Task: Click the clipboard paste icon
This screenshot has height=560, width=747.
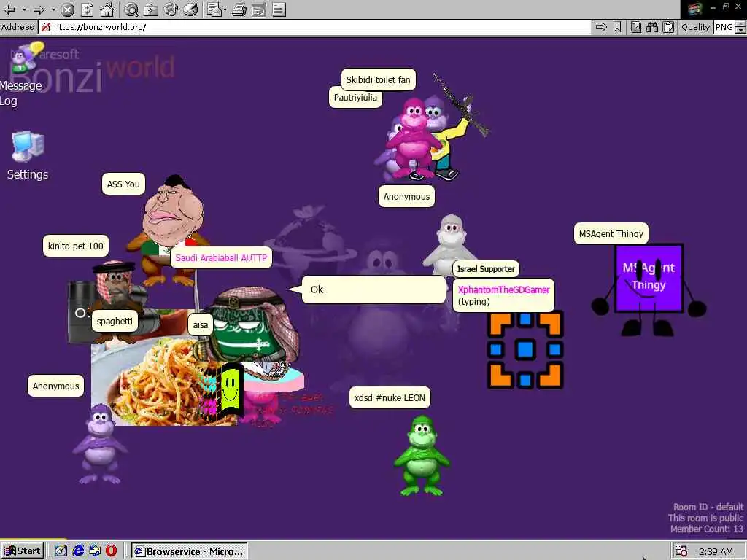Action: click(668, 27)
